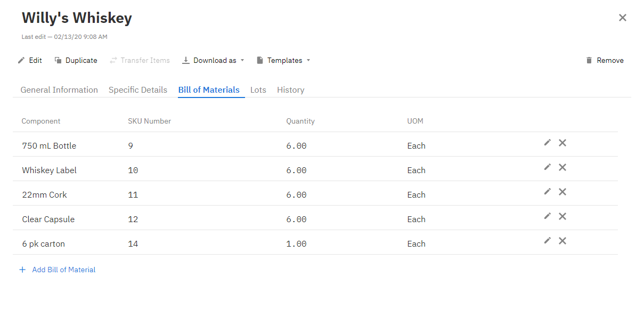Delete the Whiskey Label row with X icon

point(562,167)
